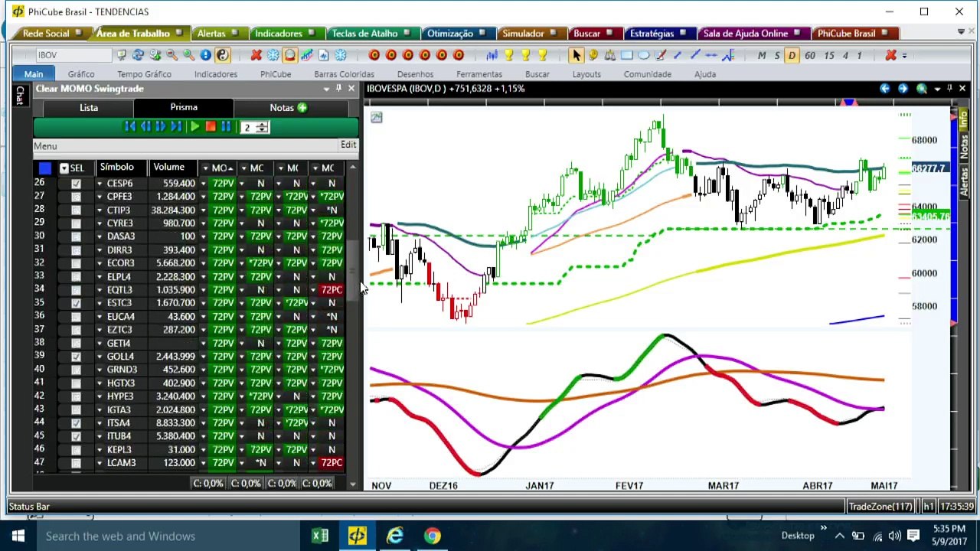980x551 pixels.
Task: Check the selection box for DASA3
Action: coord(76,236)
